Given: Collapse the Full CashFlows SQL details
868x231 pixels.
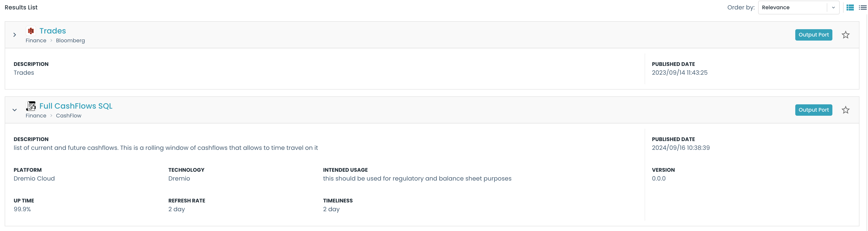Looking at the screenshot, I should (x=15, y=110).
